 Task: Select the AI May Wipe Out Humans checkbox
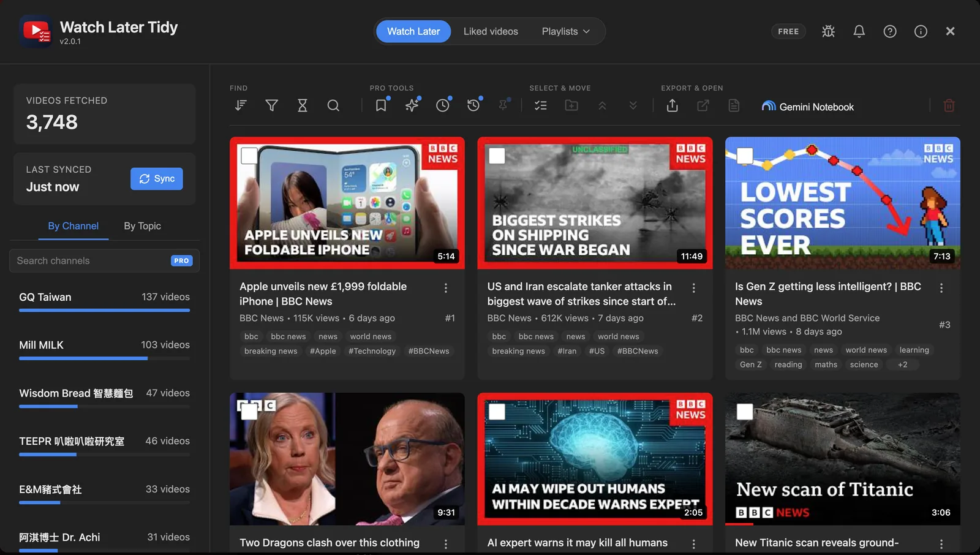(497, 412)
